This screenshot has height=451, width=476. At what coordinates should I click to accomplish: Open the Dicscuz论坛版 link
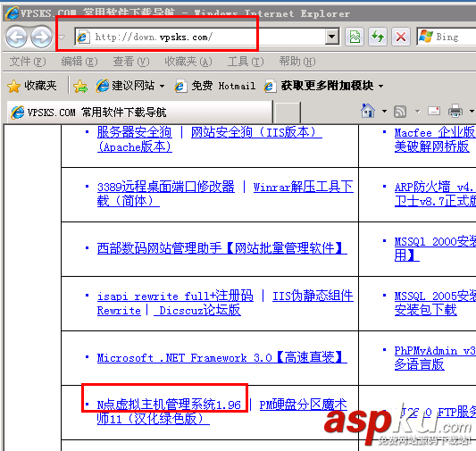point(197,311)
